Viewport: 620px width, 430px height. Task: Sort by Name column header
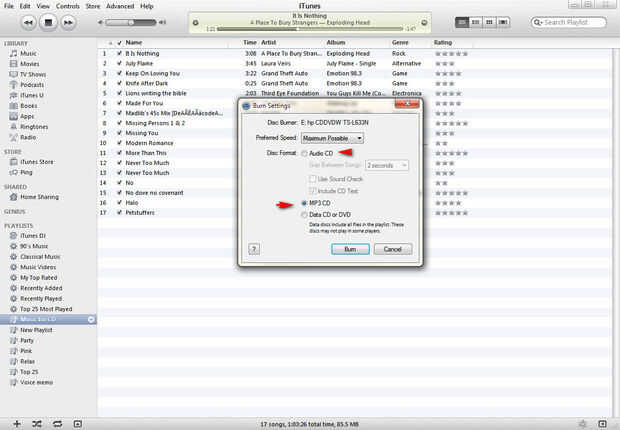(134, 42)
